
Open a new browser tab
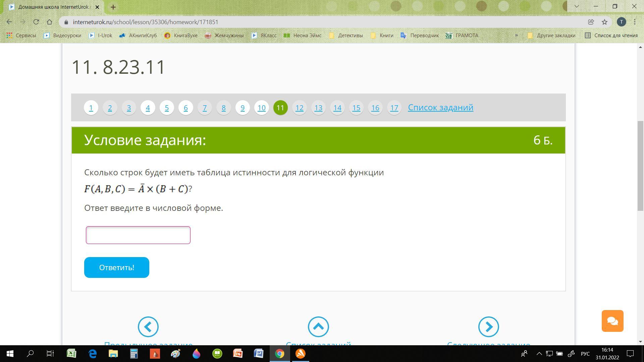113,7
